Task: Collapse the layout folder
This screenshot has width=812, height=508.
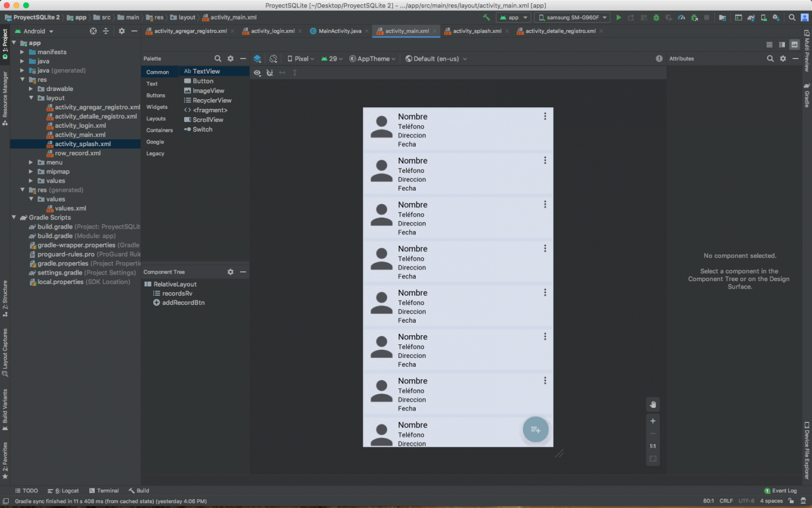Action: tap(31, 98)
